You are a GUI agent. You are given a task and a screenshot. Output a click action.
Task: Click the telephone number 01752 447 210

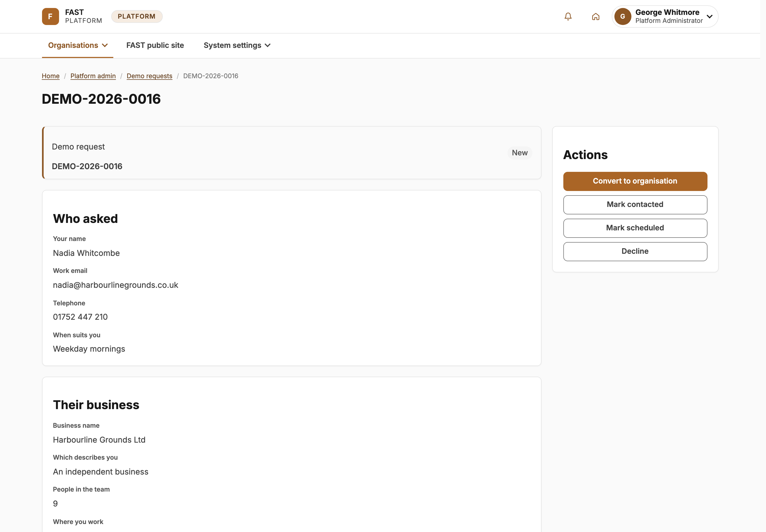pyautogui.click(x=80, y=317)
